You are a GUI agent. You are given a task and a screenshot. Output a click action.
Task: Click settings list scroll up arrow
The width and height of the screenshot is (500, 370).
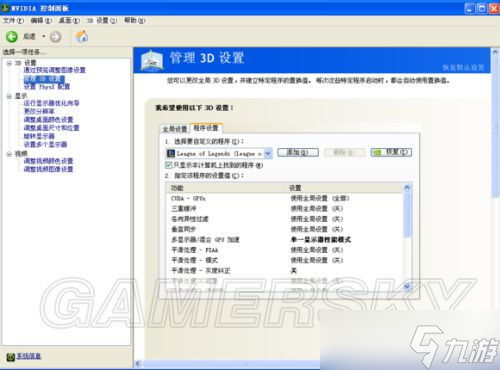(407, 188)
